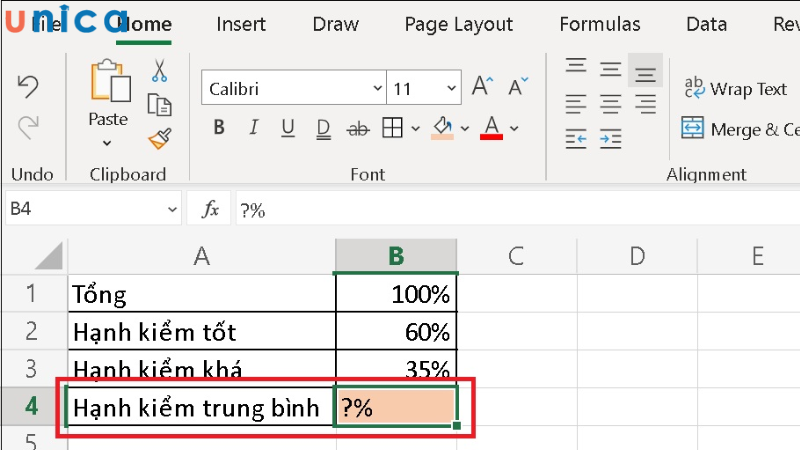Switch to the Insert ribbon tab
800x450 pixels.
(241, 24)
